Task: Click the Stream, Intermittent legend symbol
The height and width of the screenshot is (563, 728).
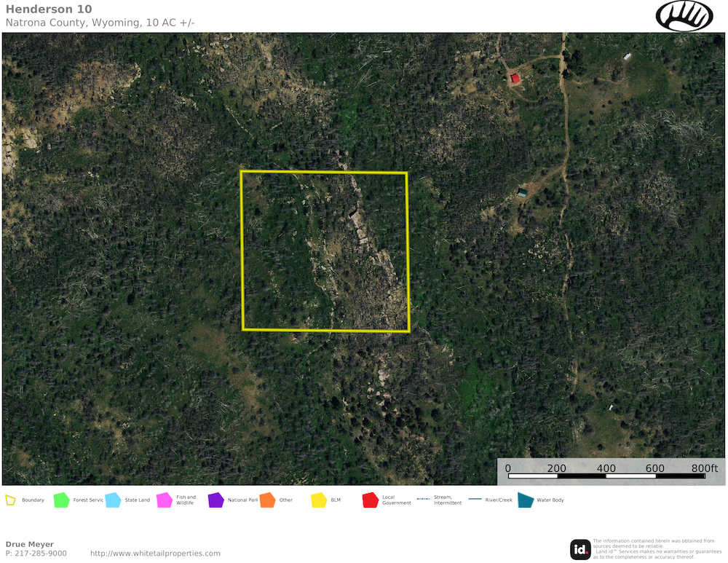Action: [x=423, y=500]
